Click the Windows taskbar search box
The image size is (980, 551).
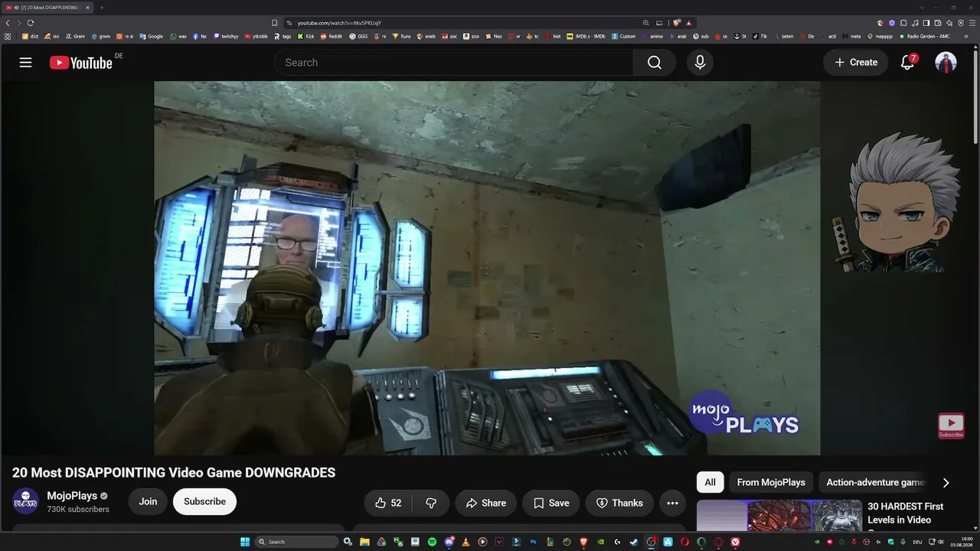tap(297, 542)
